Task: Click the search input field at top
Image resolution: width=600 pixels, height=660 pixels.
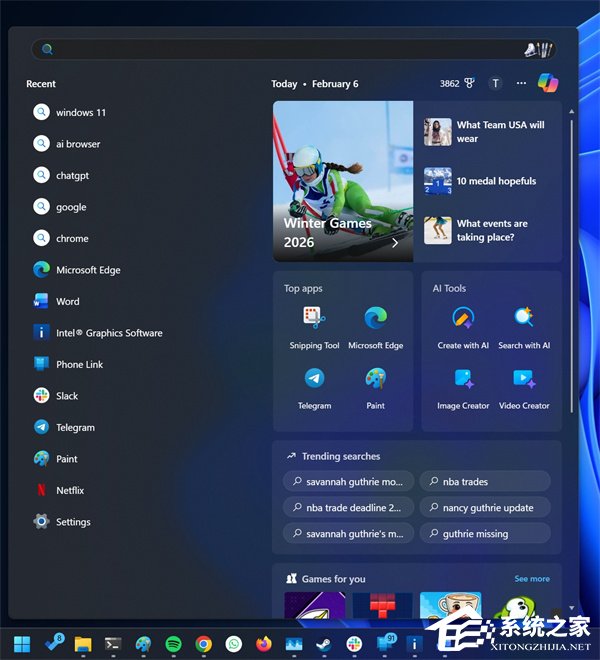Action: [293, 49]
